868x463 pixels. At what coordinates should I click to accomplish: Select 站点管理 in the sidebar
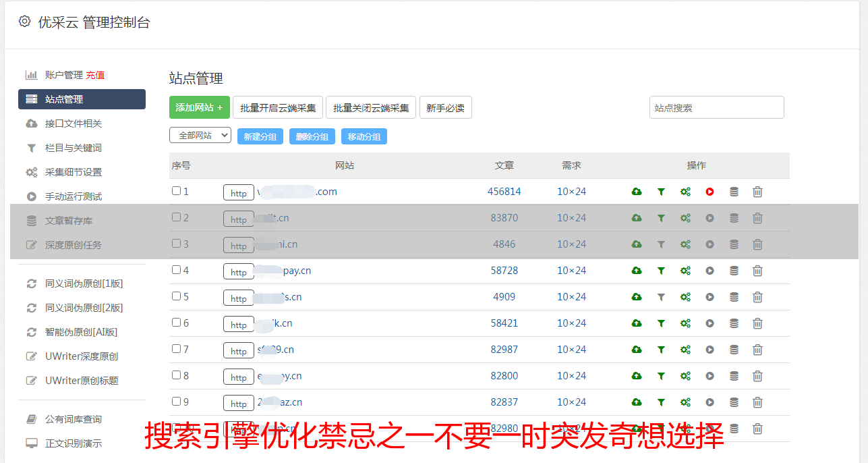(x=82, y=99)
